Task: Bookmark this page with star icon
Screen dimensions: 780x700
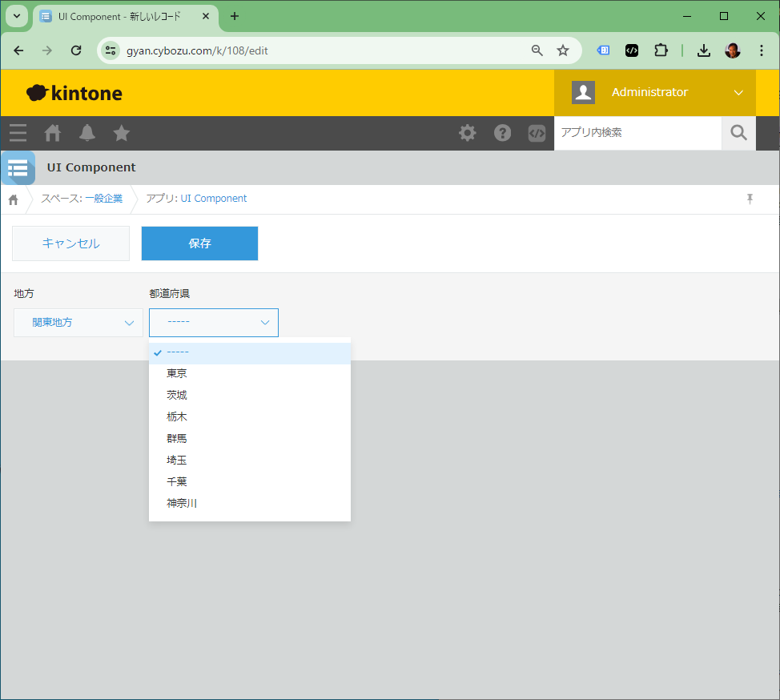Action: tap(563, 50)
